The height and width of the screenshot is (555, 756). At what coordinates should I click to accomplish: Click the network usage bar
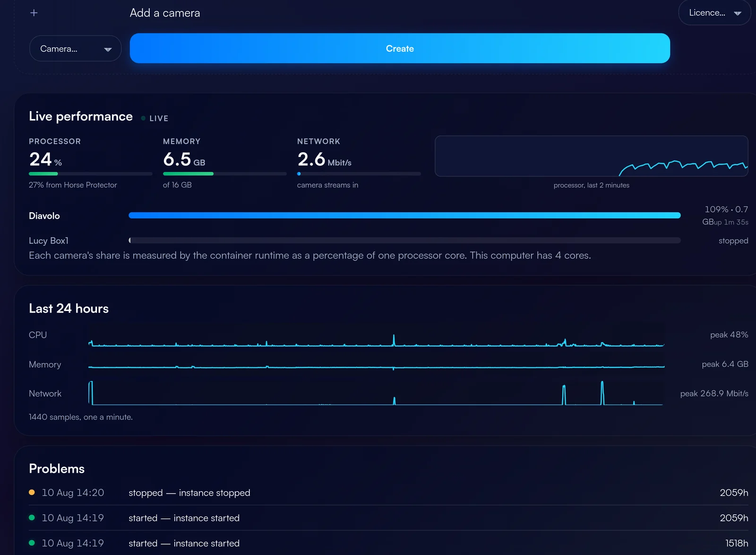pyautogui.click(x=359, y=174)
